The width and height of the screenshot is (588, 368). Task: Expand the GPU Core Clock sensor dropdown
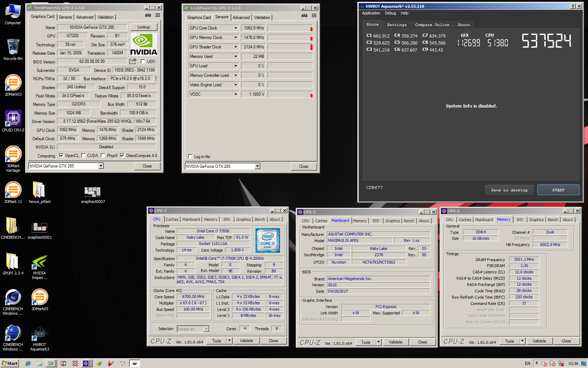click(236, 28)
